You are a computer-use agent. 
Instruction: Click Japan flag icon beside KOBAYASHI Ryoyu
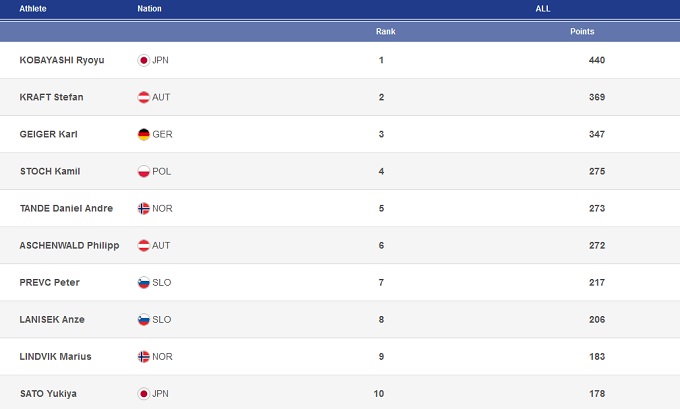coord(143,60)
